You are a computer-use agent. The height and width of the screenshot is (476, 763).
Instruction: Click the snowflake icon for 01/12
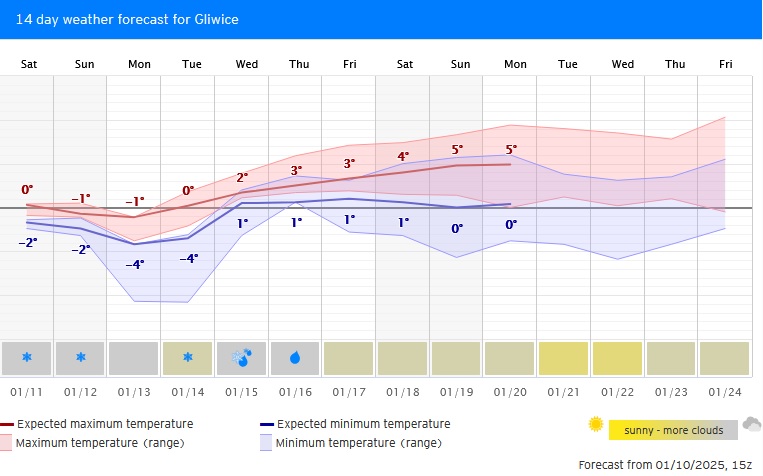(x=82, y=357)
